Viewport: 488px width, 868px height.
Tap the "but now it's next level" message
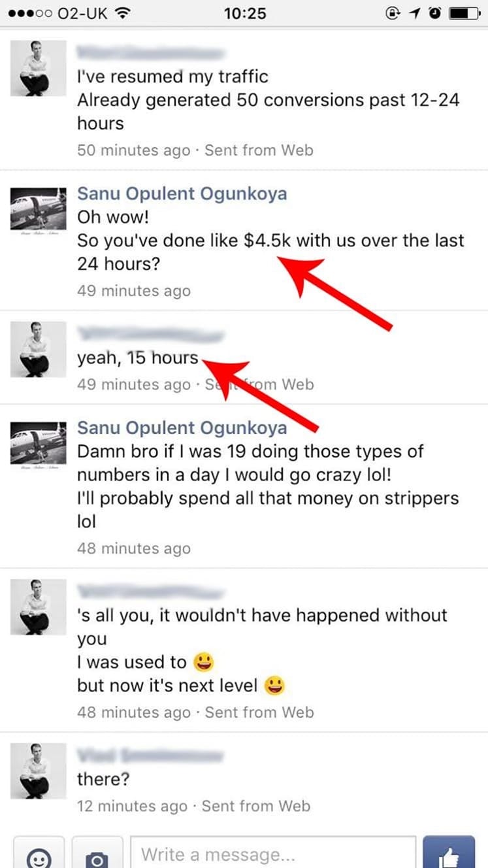[x=167, y=685]
